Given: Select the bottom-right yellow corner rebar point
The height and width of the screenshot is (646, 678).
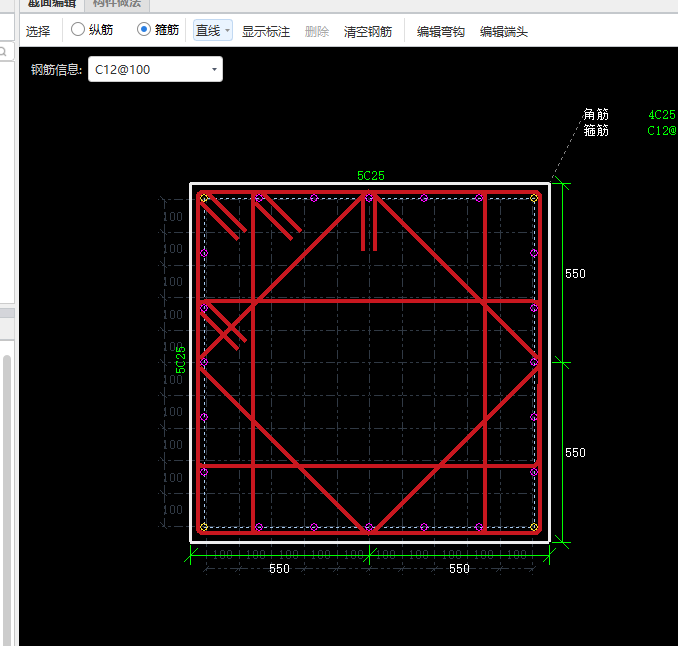Looking at the screenshot, I should coord(534,527).
